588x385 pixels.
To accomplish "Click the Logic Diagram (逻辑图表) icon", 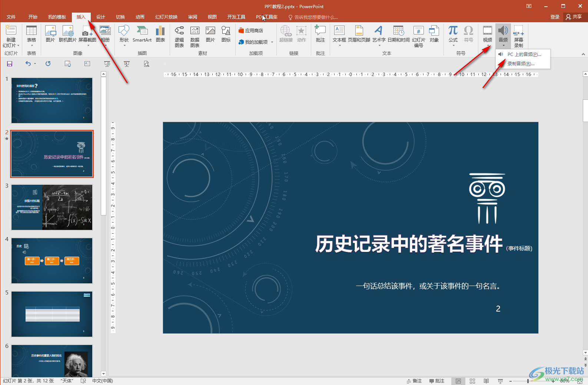I will point(179,36).
